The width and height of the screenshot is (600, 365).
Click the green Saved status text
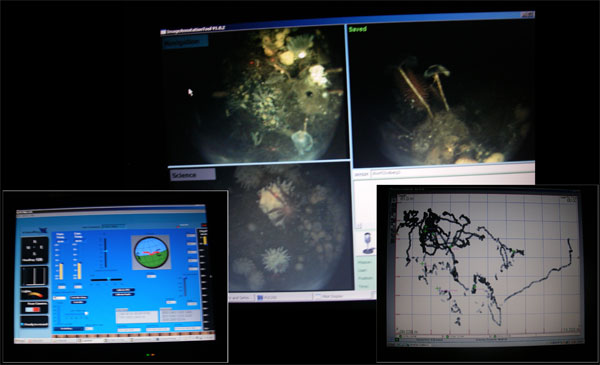pyautogui.click(x=358, y=29)
